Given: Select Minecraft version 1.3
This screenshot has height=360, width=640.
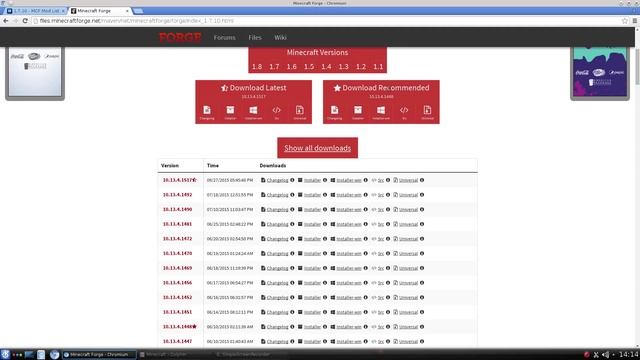Looking at the screenshot, I should [x=344, y=67].
